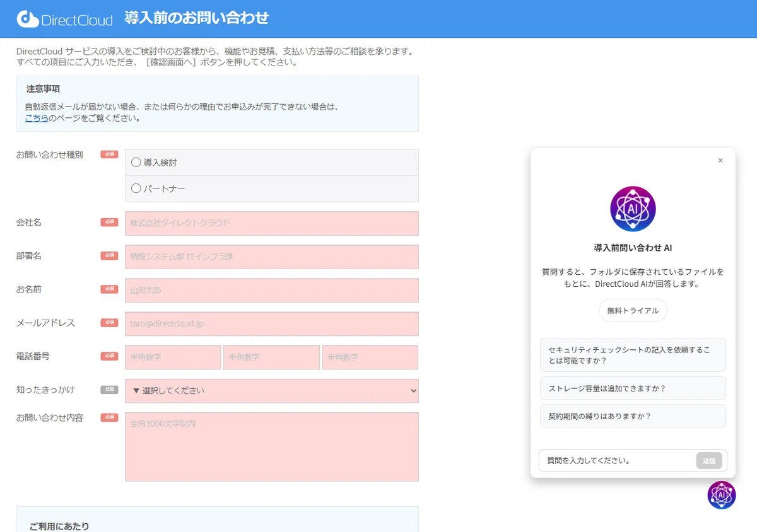The height and width of the screenshot is (532, 757).
Task: Open the floating AI chat launcher icon
Action: tap(722, 495)
